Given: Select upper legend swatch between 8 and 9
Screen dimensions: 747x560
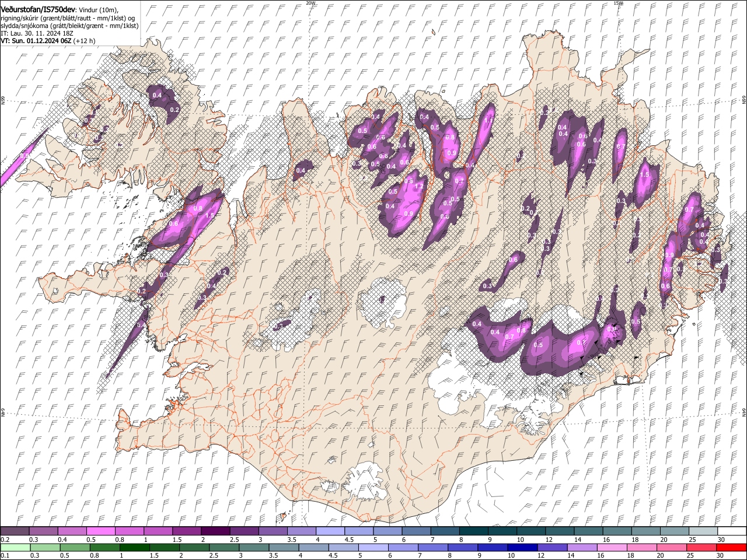Looking at the screenshot, I should point(473,531).
